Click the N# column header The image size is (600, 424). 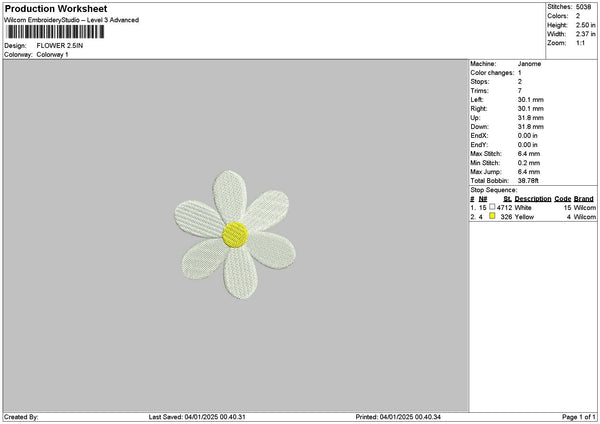(x=483, y=198)
